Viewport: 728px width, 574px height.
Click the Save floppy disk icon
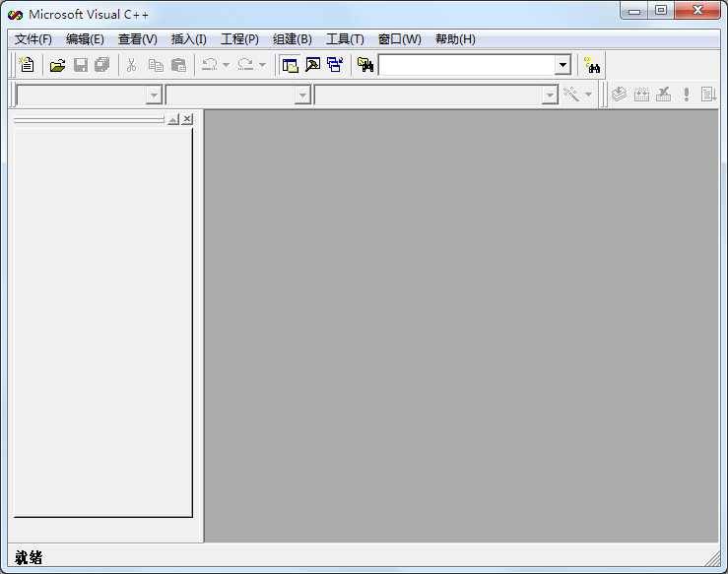coord(81,65)
